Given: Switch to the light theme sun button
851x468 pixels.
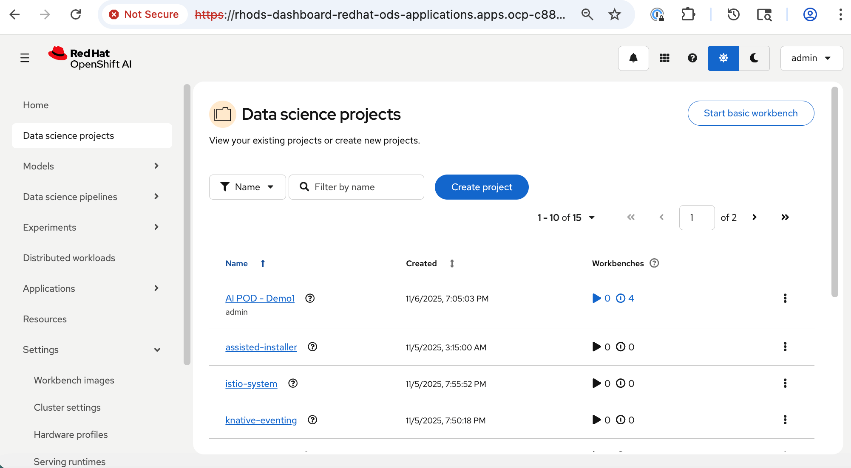Looking at the screenshot, I should click(723, 58).
